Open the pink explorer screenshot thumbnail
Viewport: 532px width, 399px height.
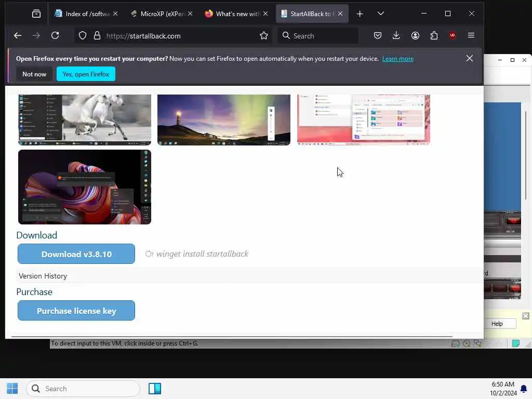363,120
